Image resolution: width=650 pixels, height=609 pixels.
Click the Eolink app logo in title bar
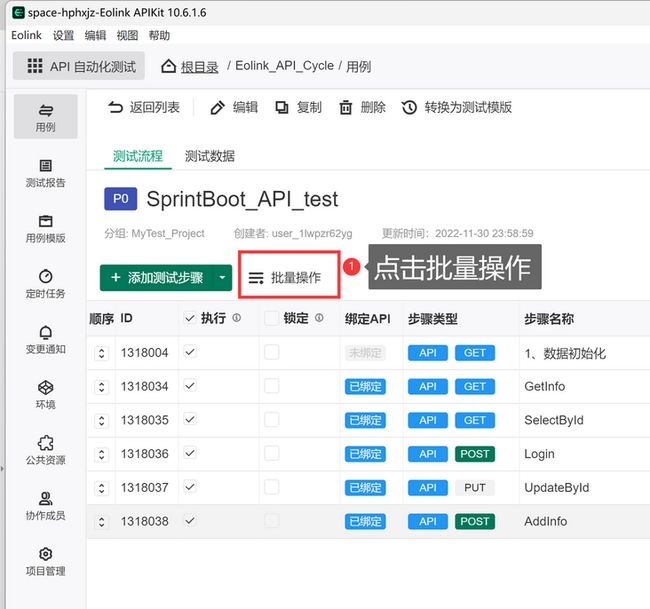pyautogui.click(x=18, y=12)
